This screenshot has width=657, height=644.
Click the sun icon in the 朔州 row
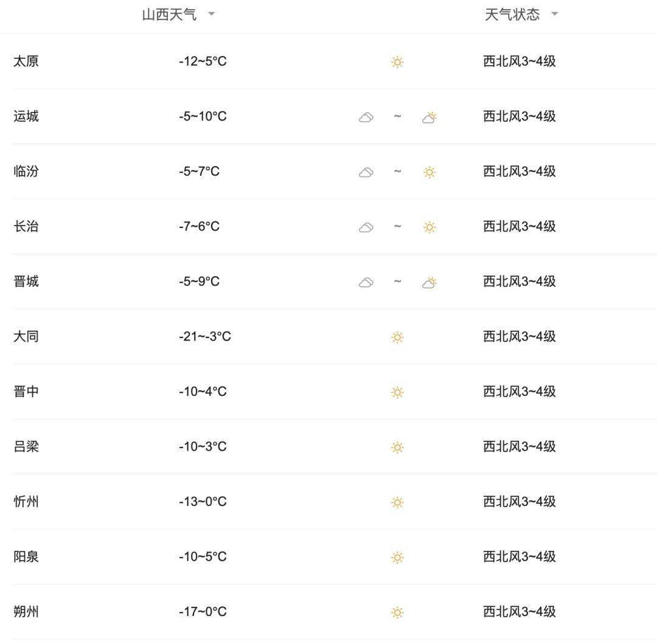click(x=397, y=612)
